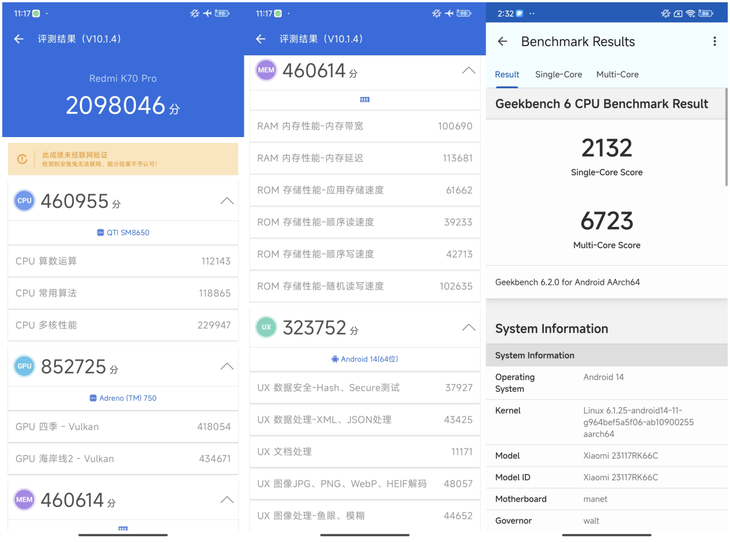Tap the small memory chip icon under 460614
The width and height of the screenshot is (730, 542).
click(365, 100)
